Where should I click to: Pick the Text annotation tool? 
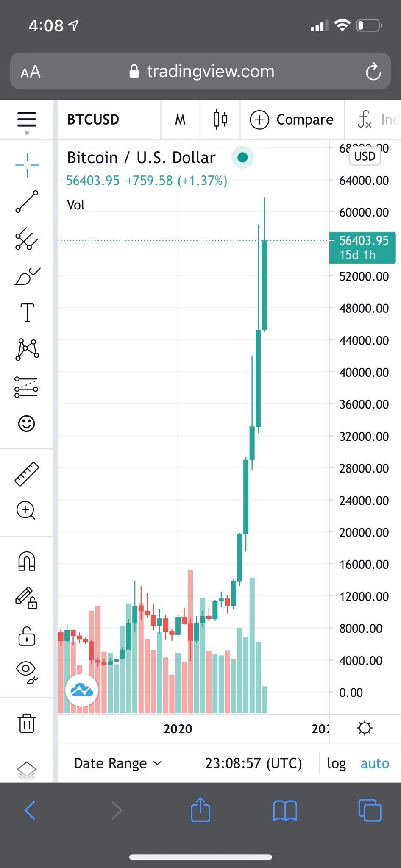[x=27, y=313]
